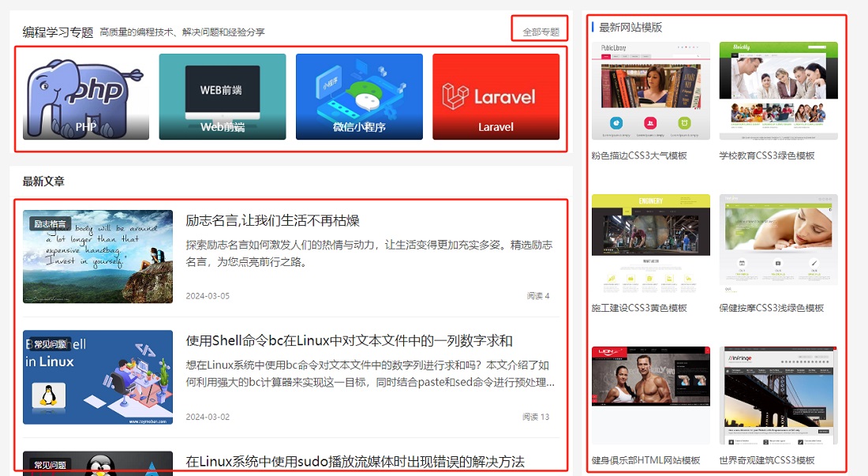Click the 高质量的编程技术 subtitle text
The height and width of the screenshot is (476, 868).
point(182,32)
